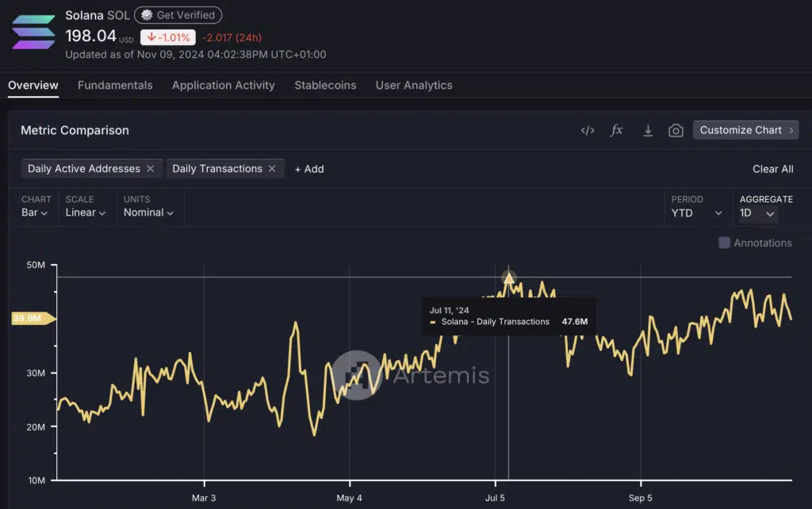Click + Add to add a metric

tap(309, 169)
